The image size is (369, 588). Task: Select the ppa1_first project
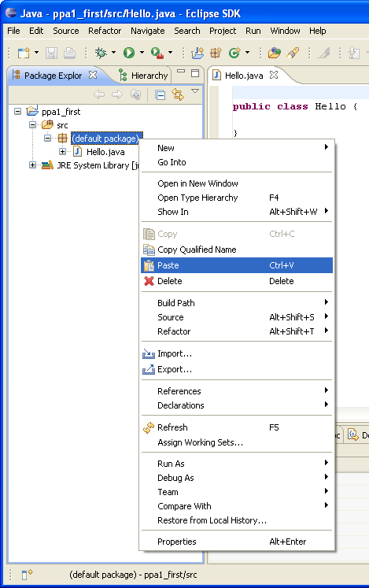tap(61, 111)
